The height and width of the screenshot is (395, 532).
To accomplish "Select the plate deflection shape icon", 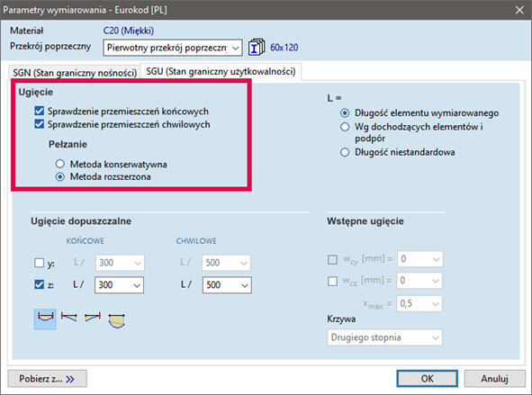I will click(117, 320).
